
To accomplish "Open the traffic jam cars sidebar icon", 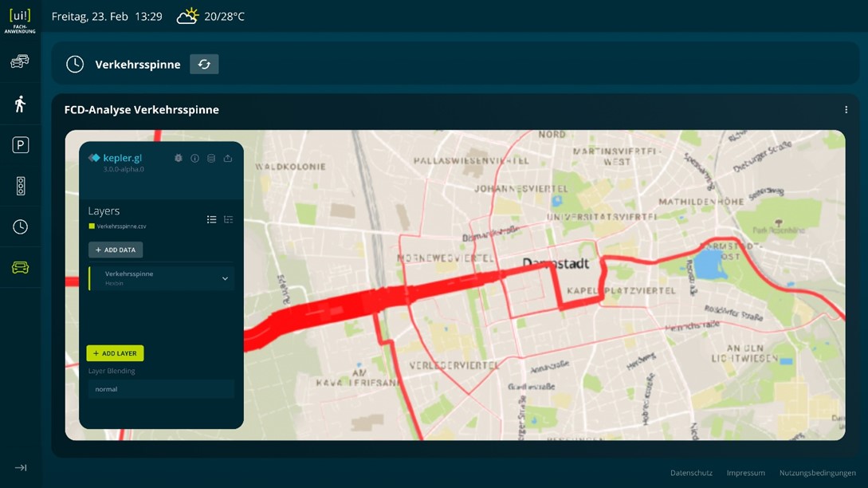I will tap(20, 61).
